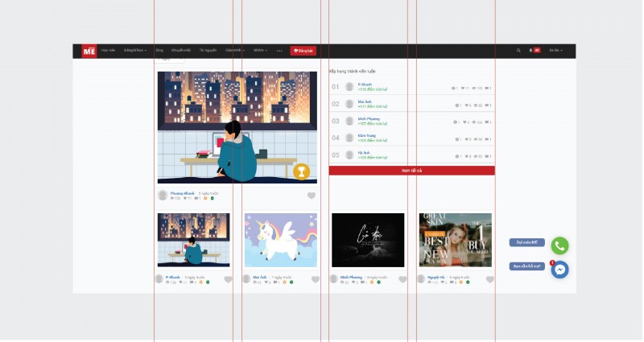The width and height of the screenshot is (644, 342).
Task: Open the blue Messenger chat icon
Action: click(x=559, y=270)
